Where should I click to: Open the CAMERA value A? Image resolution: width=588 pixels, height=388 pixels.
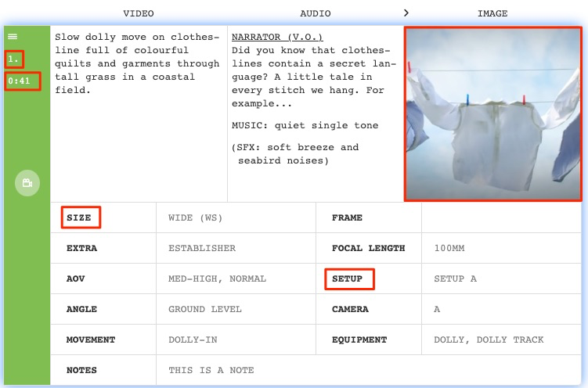(437, 309)
